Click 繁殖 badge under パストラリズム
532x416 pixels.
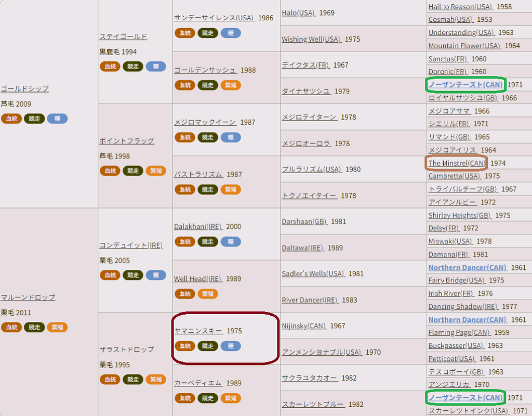click(231, 189)
